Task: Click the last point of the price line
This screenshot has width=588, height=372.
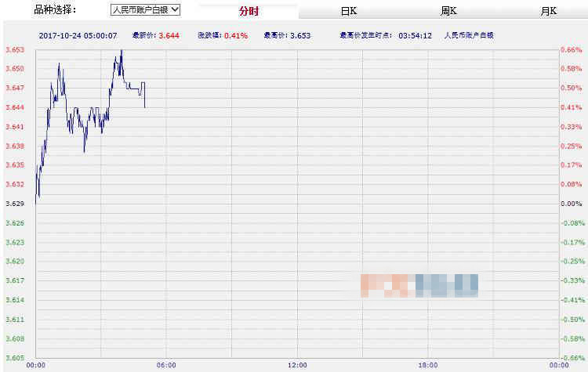Action: tap(144, 107)
